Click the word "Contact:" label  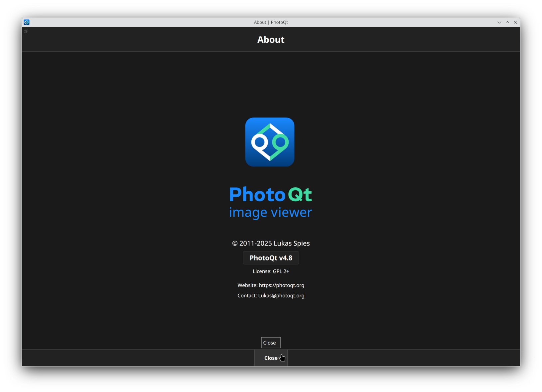click(x=247, y=296)
